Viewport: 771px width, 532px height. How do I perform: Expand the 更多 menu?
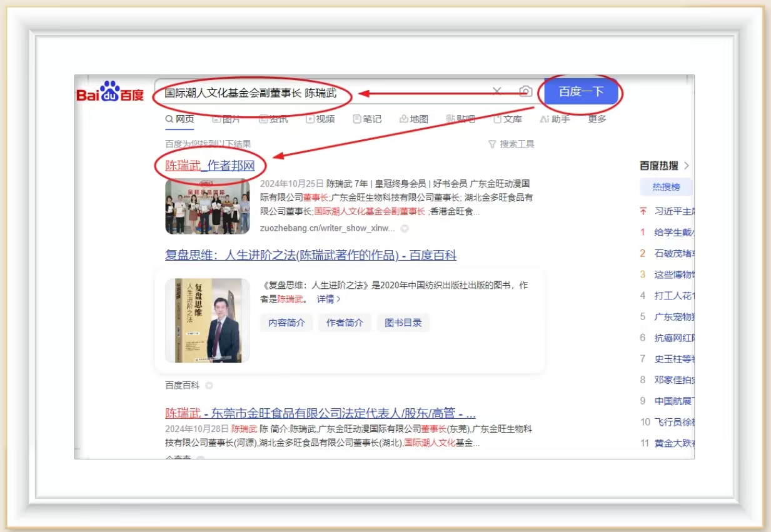coord(597,119)
